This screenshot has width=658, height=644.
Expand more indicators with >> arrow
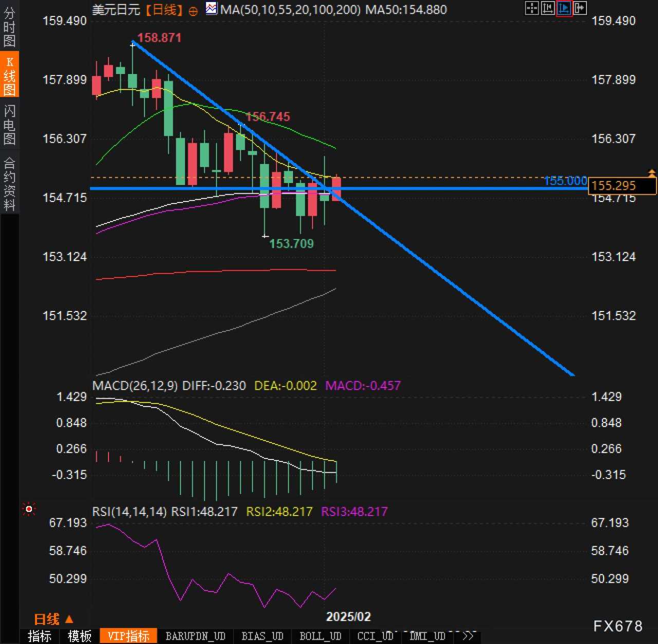point(468,636)
